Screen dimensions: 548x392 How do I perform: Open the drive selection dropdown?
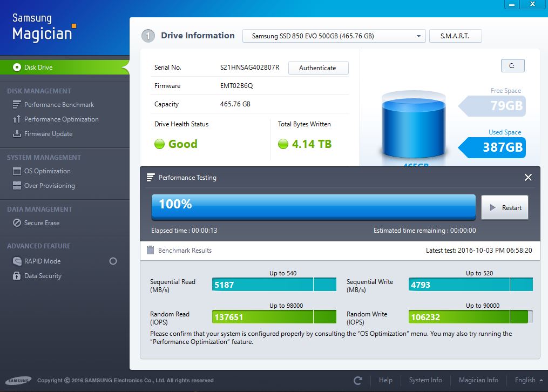334,36
